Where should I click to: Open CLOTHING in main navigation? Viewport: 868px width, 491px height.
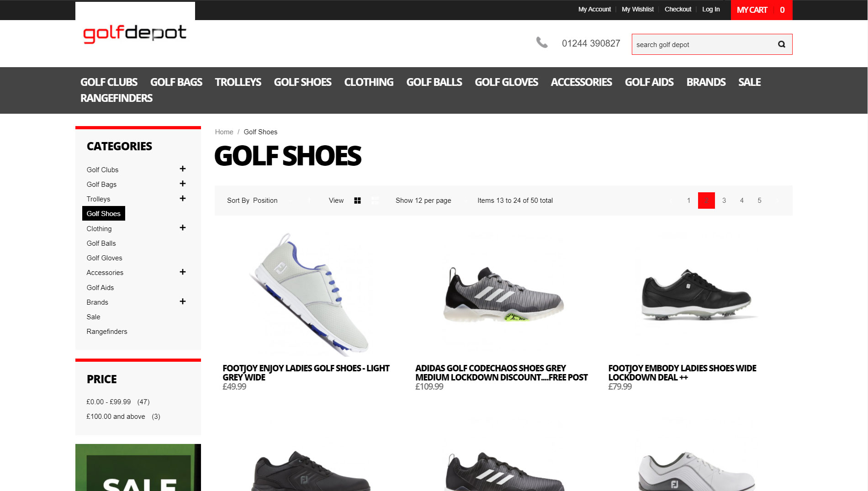[x=369, y=82]
